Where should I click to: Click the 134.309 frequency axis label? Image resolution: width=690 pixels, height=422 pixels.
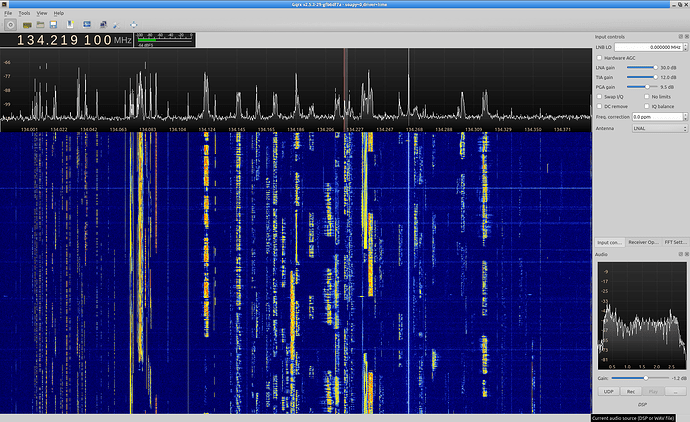point(473,129)
